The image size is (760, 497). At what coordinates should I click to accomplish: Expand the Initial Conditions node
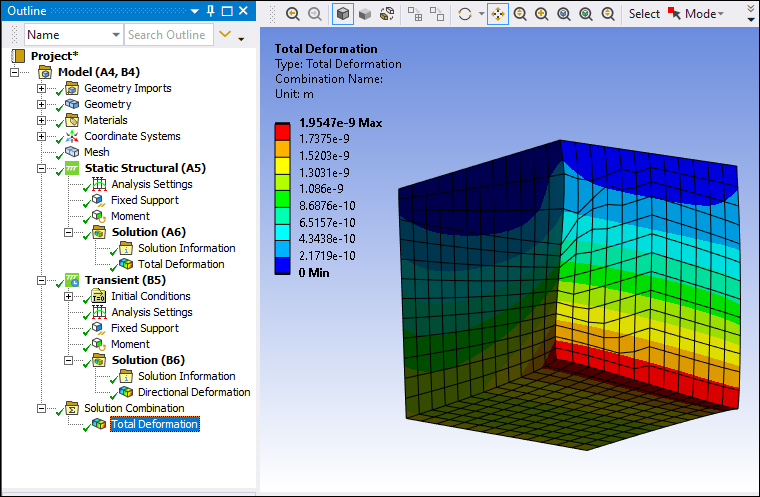[x=69, y=296]
